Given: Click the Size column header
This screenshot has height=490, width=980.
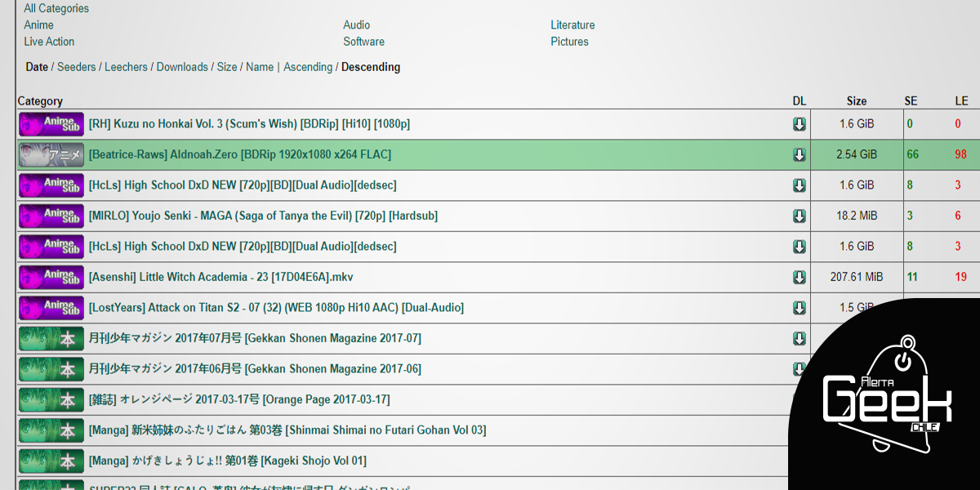Looking at the screenshot, I should point(857,101).
